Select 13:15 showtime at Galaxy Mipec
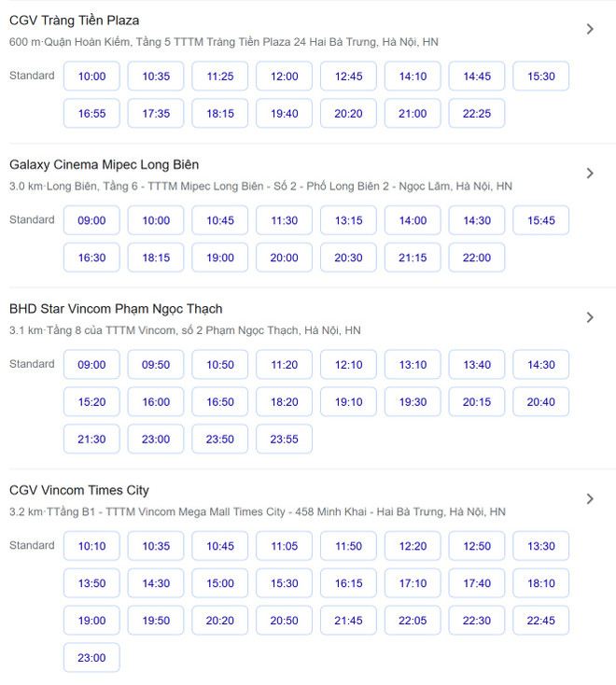Viewport: 616px width, 685px height. point(349,221)
